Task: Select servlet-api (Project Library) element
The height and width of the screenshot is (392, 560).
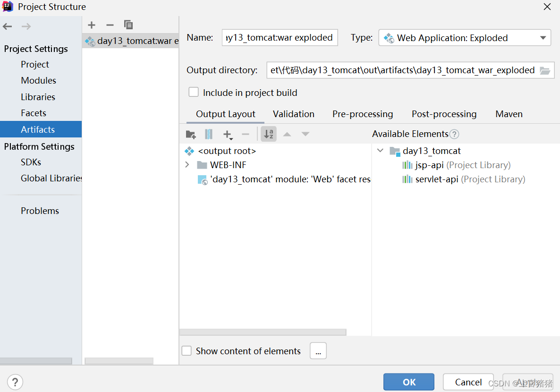Action: (464, 179)
